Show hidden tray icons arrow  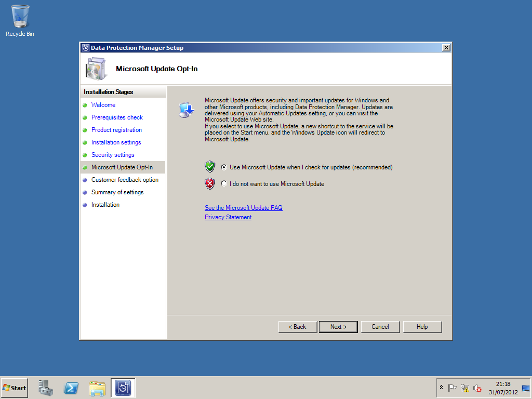click(441, 388)
